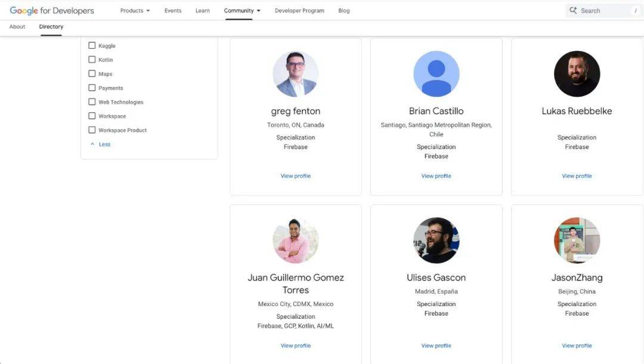Check the Kotlin filter

(x=92, y=60)
